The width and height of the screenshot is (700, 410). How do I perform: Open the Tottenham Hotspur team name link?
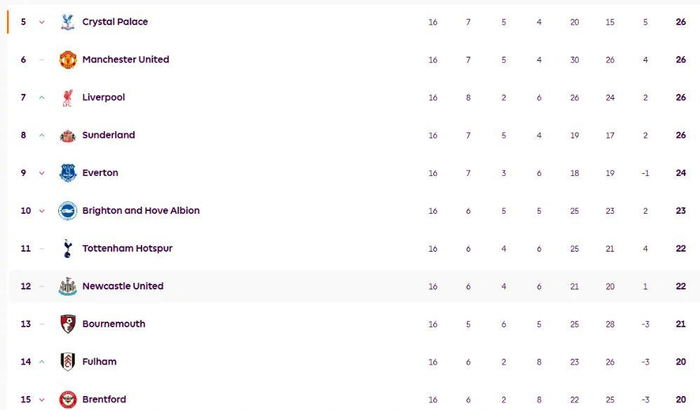(127, 249)
